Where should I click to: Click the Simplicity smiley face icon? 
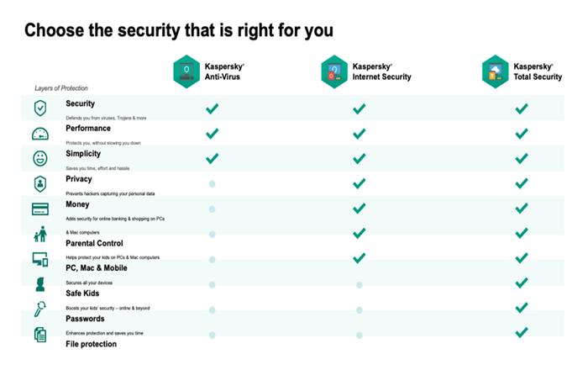(x=40, y=158)
